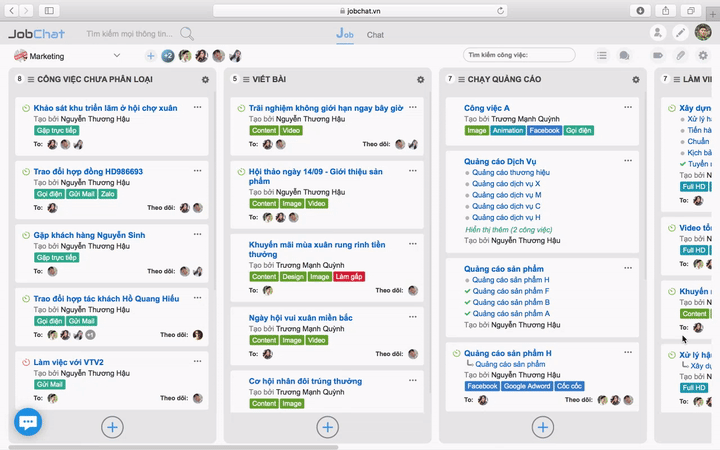Click the pencil edit icon in header
This screenshot has width=720, height=450.
pos(681,33)
